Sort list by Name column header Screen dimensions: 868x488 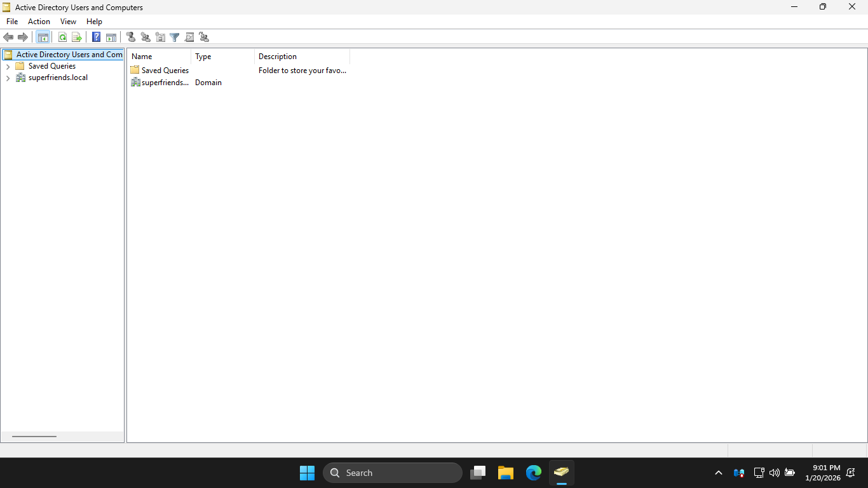pos(159,57)
